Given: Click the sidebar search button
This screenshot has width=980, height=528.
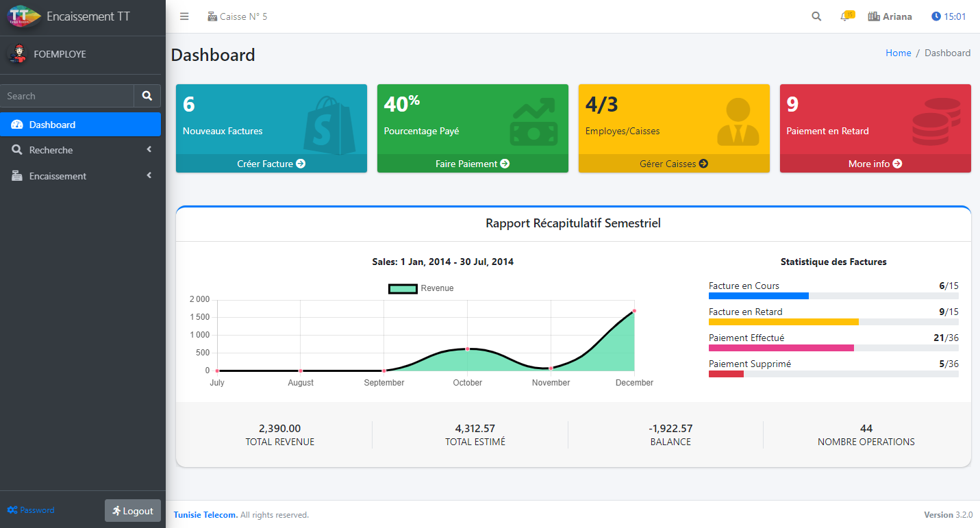Looking at the screenshot, I should (x=147, y=96).
